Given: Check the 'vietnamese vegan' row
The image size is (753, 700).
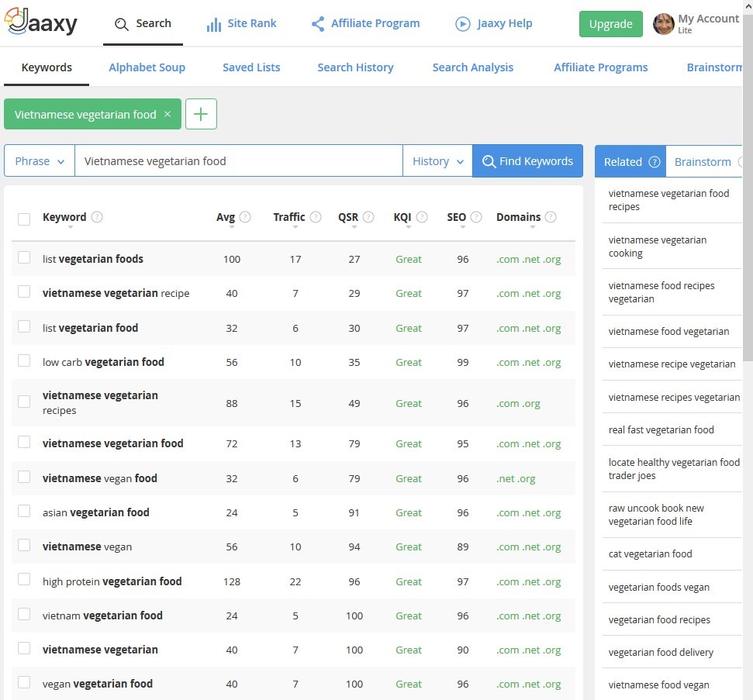Looking at the screenshot, I should coord(24,545).
